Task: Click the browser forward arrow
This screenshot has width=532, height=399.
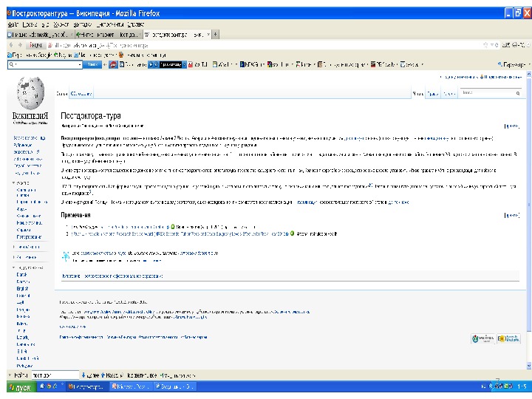Action: 20,45
